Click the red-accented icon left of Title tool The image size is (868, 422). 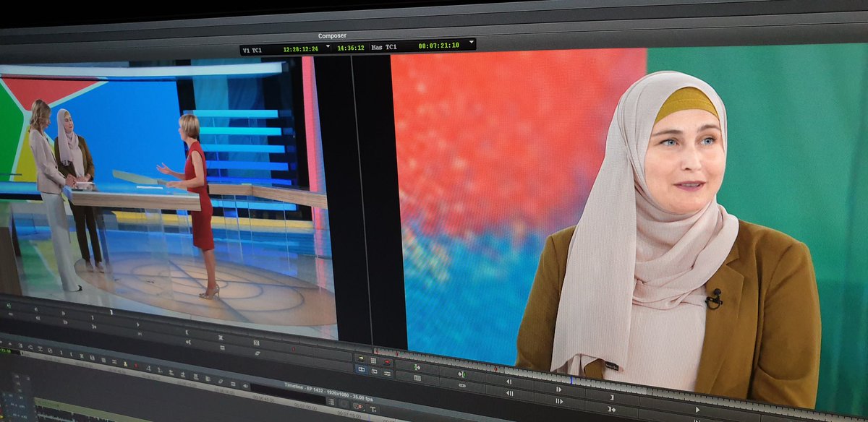tap(358, 406)
